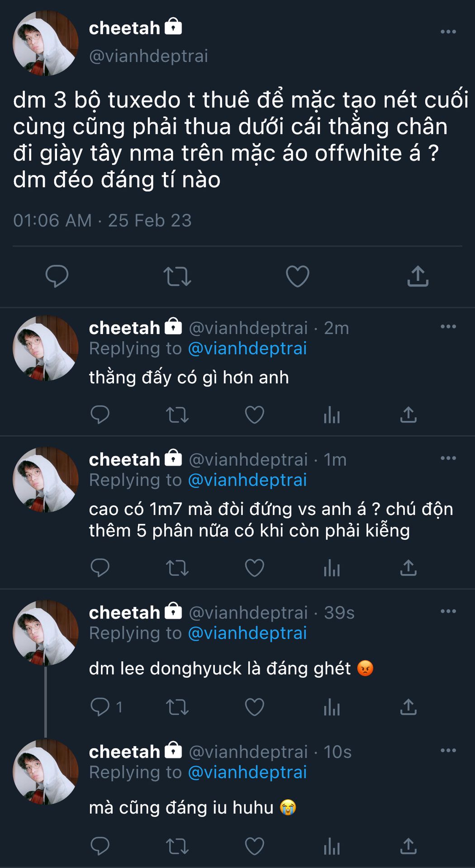Share the main tweet via share icon
The width and height of the screenshot is (475, 868).
coord(418,276)
